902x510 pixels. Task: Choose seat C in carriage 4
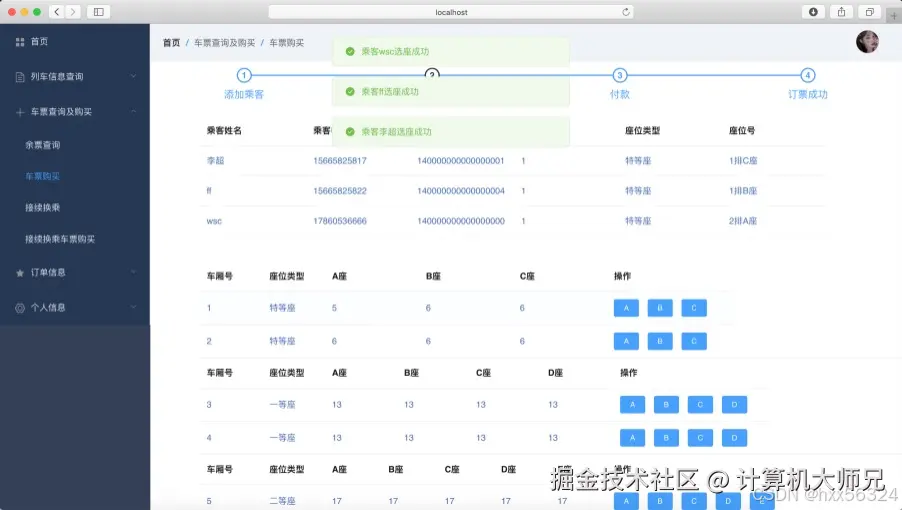700,438
